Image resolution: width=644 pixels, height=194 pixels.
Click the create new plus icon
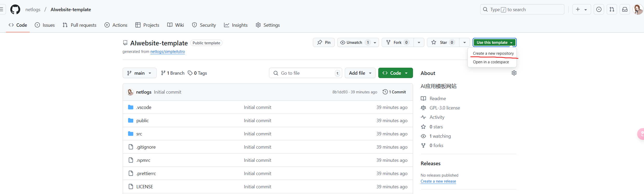(x=578, y=10)
